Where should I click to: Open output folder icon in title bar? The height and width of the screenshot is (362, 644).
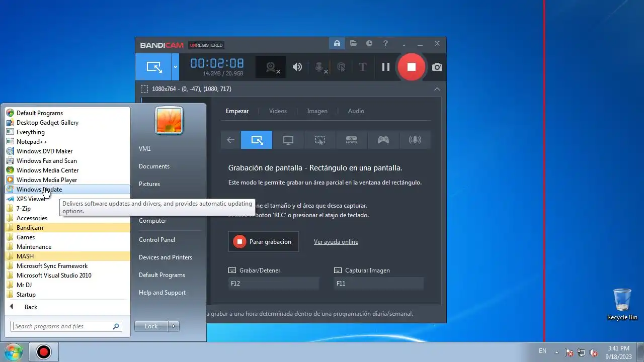coord(353,44)
